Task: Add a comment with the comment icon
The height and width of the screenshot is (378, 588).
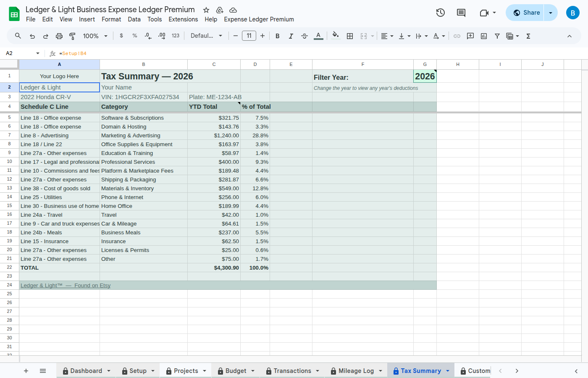Action: pyautogui.click(x=470, y=36)
